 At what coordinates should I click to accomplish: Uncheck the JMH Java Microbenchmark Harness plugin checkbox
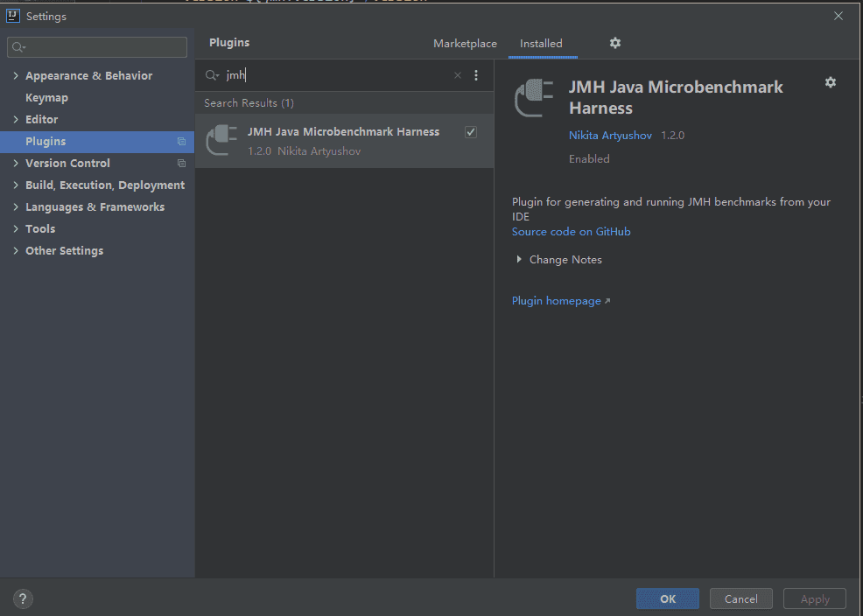point(471,132)
